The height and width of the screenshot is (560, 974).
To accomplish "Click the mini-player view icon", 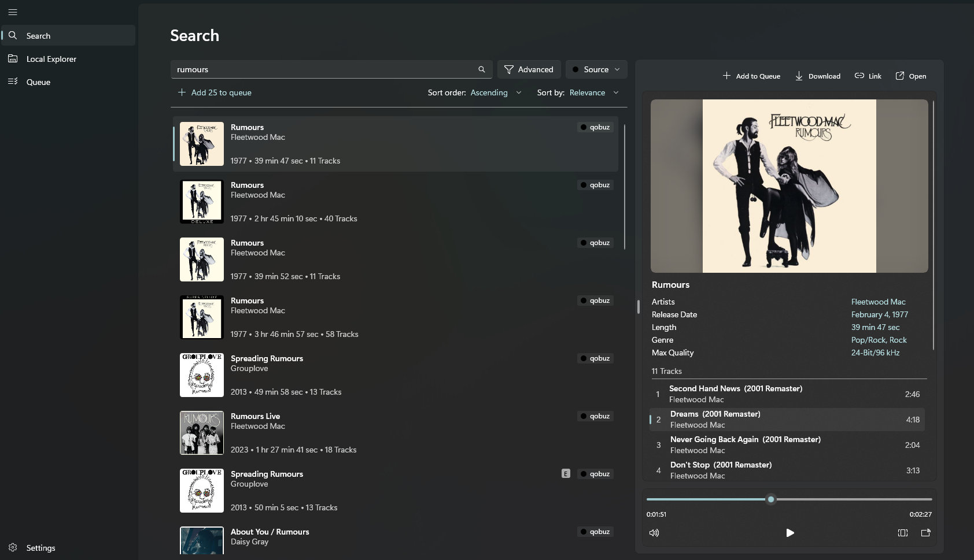I will click(903, 533).
